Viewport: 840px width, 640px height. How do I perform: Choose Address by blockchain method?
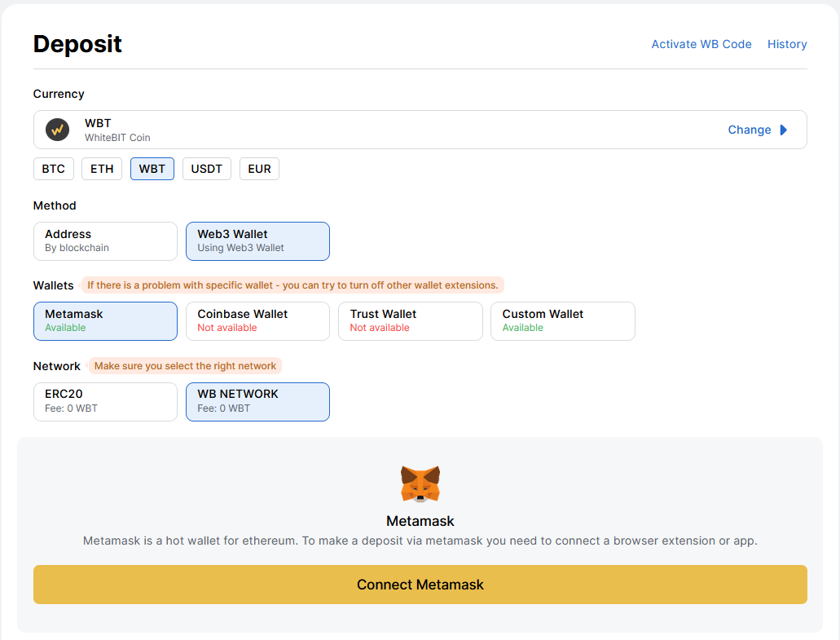106,241
